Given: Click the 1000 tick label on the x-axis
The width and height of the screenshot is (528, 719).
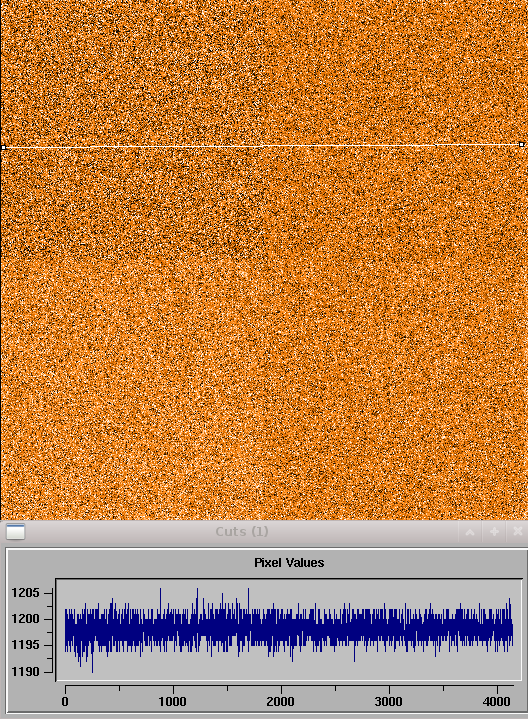Looking at the screenshot, I should [x=172, y=702].
